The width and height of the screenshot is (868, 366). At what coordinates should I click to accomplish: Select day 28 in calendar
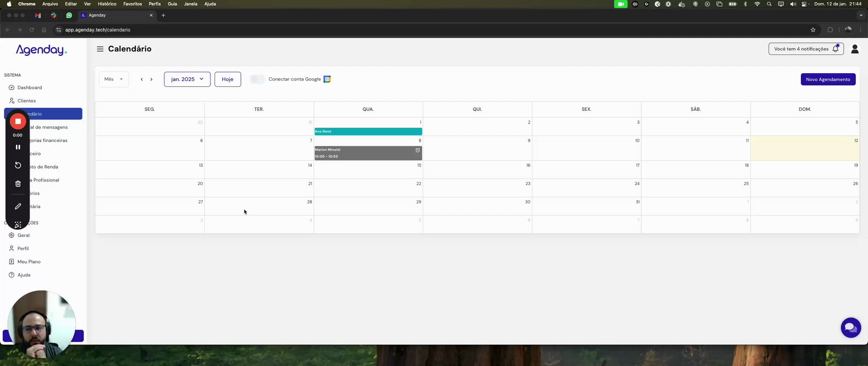click(x=259, y=206)
